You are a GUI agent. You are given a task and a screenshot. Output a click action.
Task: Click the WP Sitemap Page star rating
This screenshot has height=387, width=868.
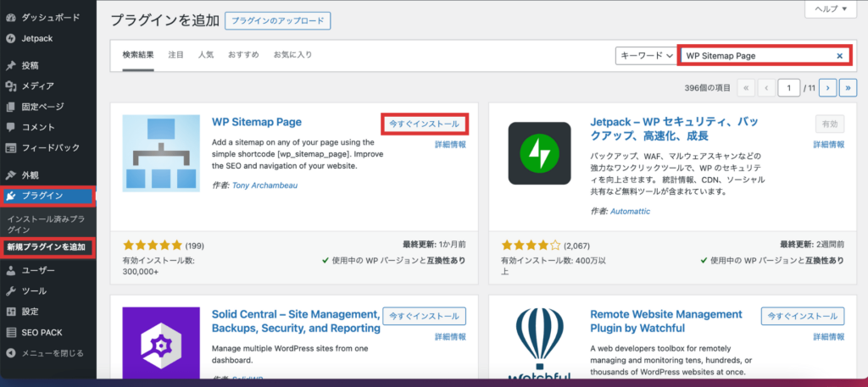point(153,245)
